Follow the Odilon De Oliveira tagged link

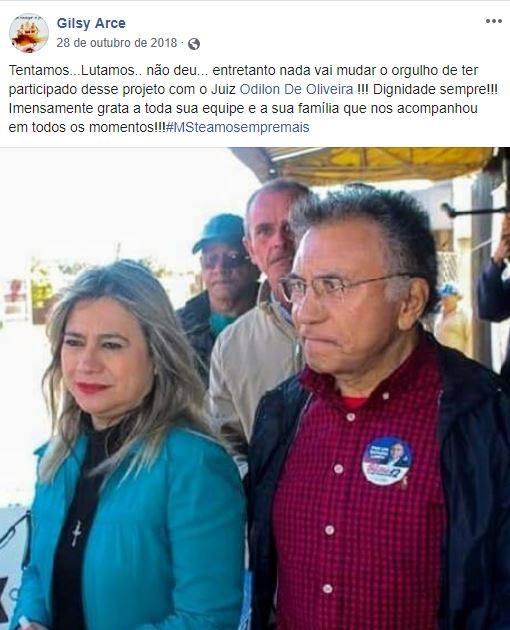coord(296,89)
